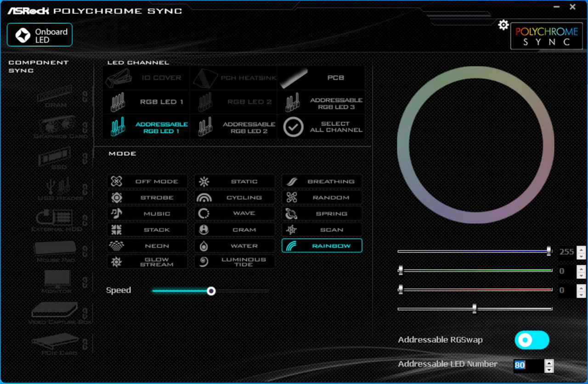The width and height of the screenshot is (588, 384).
Task: Switch to the Water lighting mode
Action: click(234, 246)
